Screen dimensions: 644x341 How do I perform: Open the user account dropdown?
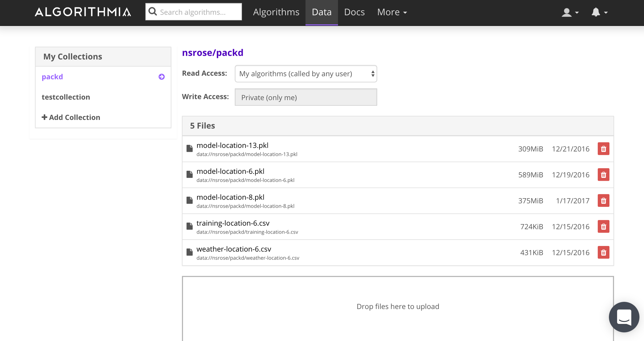570,12
